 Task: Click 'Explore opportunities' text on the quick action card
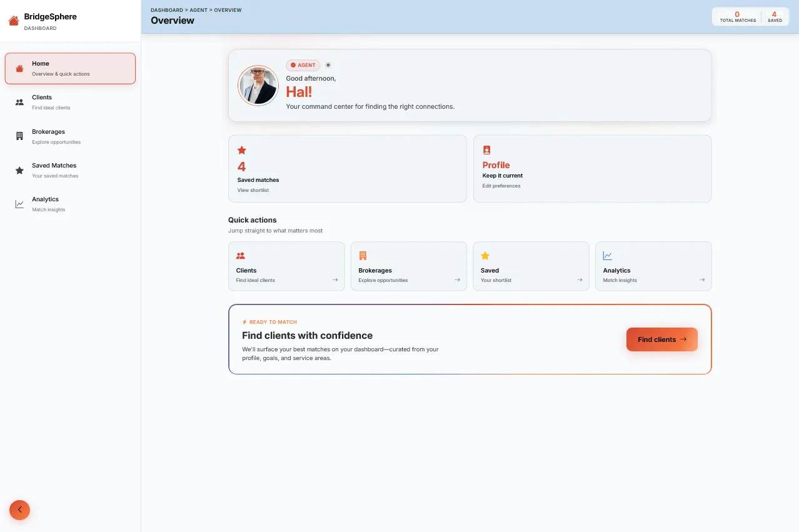point(383,280)
